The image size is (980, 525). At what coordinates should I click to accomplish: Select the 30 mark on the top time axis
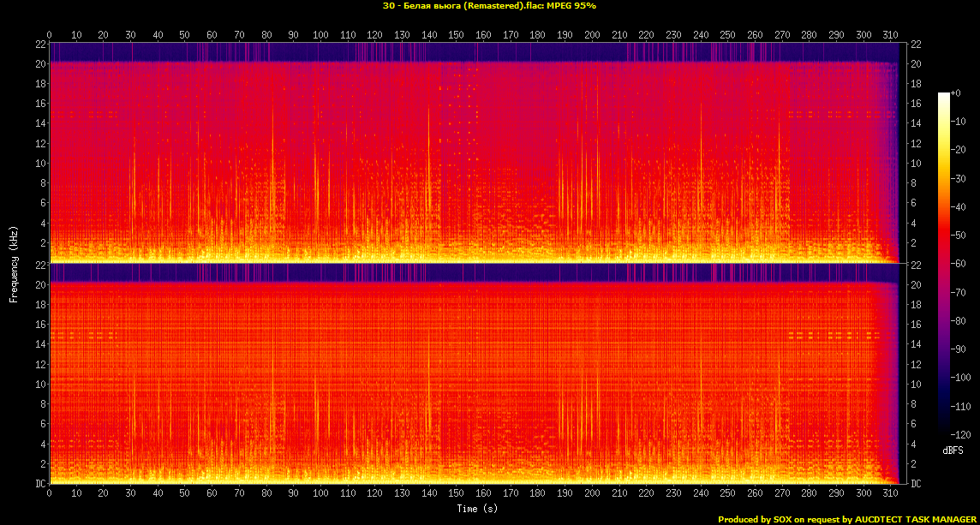click(x=130, y=35)
